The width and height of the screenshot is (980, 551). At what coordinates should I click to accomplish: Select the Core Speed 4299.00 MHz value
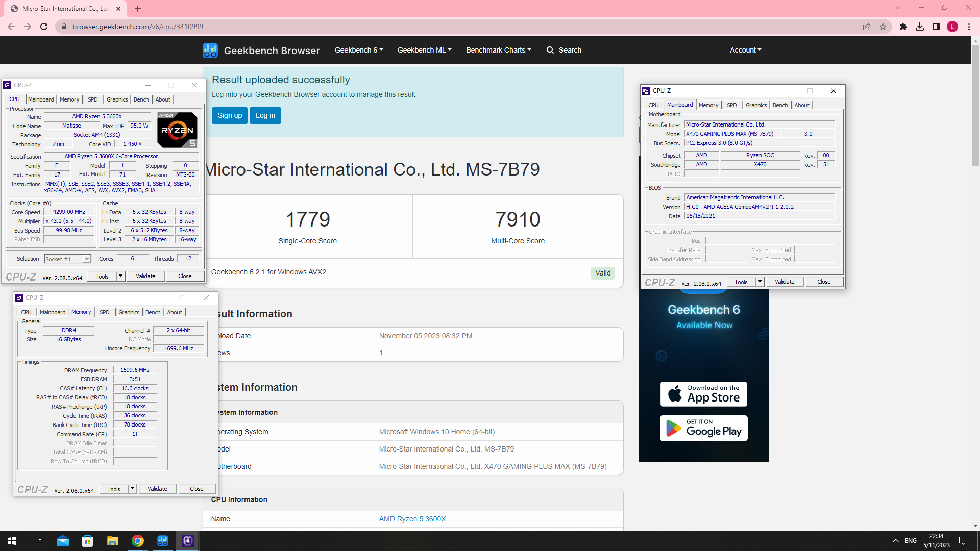pyautogui.click(x=69, y=212)
